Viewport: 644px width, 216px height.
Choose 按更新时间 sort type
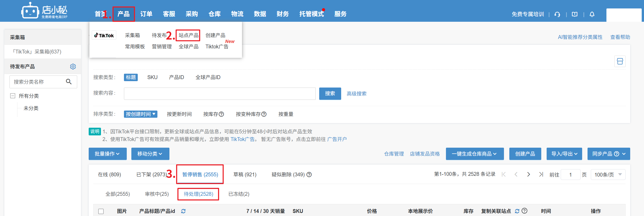179,114
